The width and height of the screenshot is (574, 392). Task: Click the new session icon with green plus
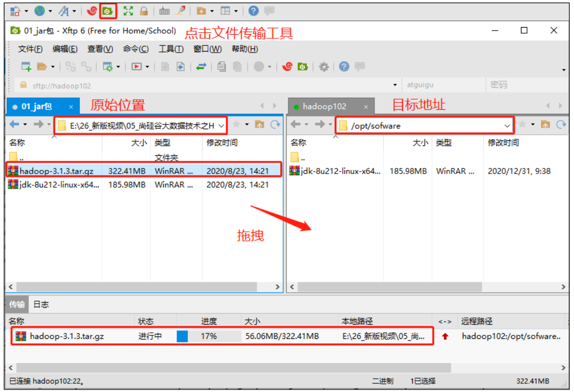click(26, 67)
